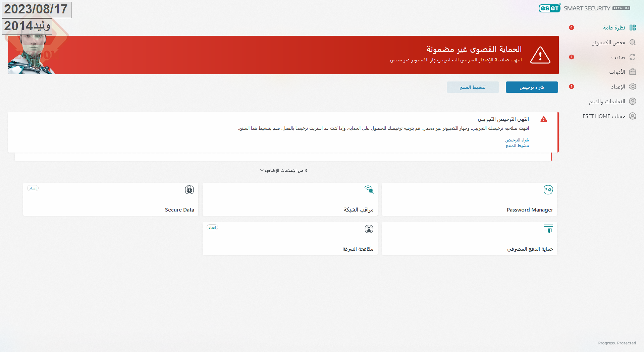Open the مراقب الشبكة card

click(x=290, y=199)
